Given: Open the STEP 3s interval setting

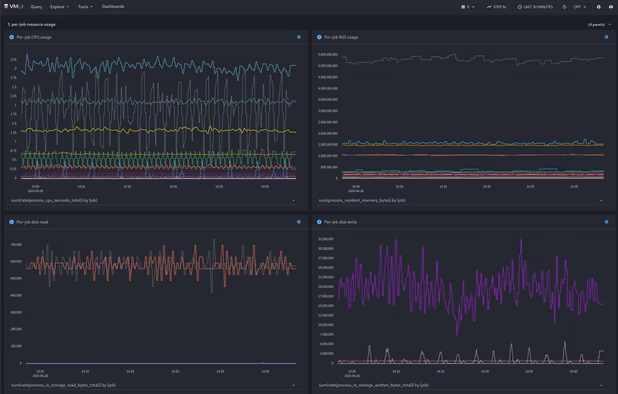Looking at the screenshot, I should click(x=496, y=7).
